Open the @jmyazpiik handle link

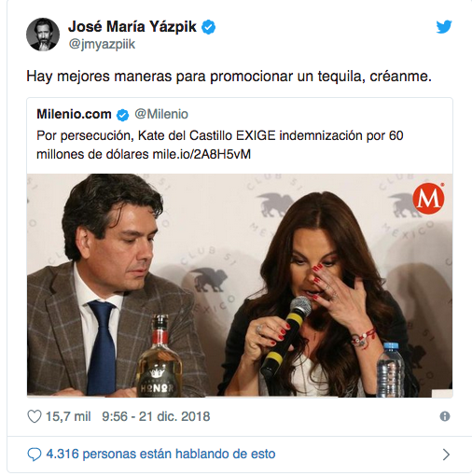point(102,44)
